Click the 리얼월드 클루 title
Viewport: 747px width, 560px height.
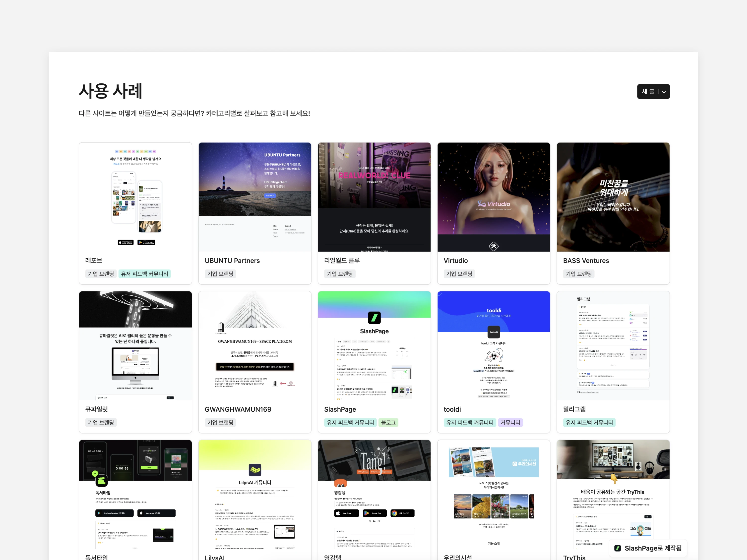342,260
